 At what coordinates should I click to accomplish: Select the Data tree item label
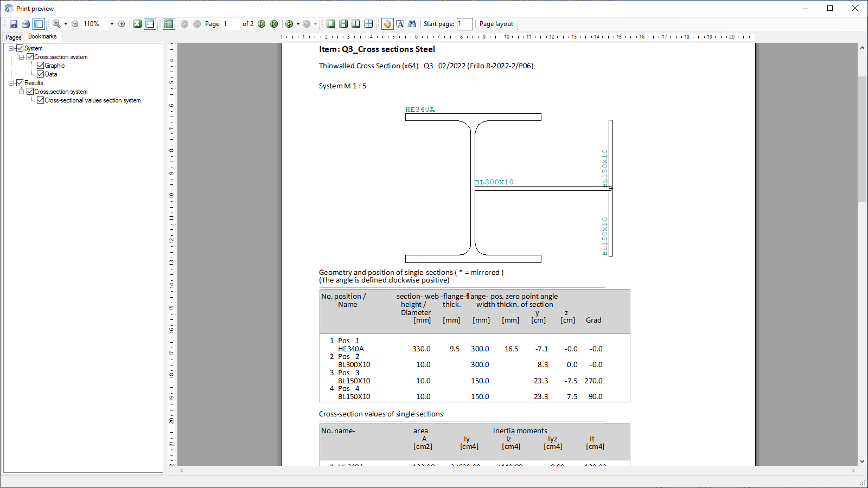click(x=51, y=74)
